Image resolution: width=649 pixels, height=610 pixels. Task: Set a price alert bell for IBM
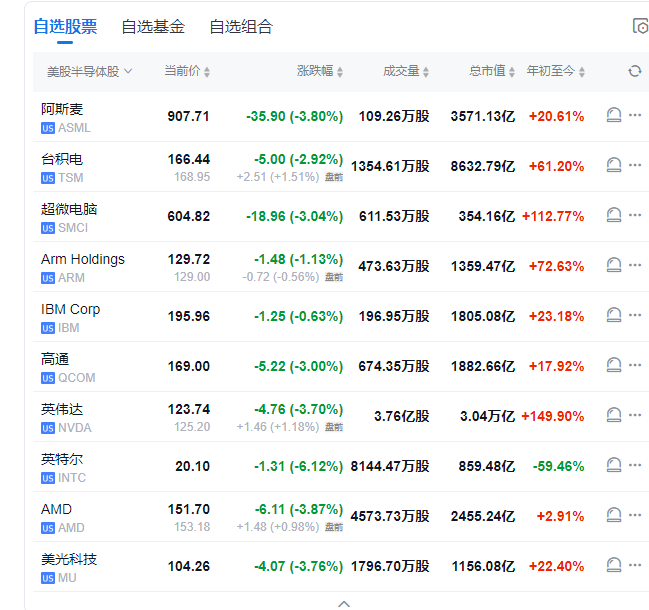coord(614,315)
